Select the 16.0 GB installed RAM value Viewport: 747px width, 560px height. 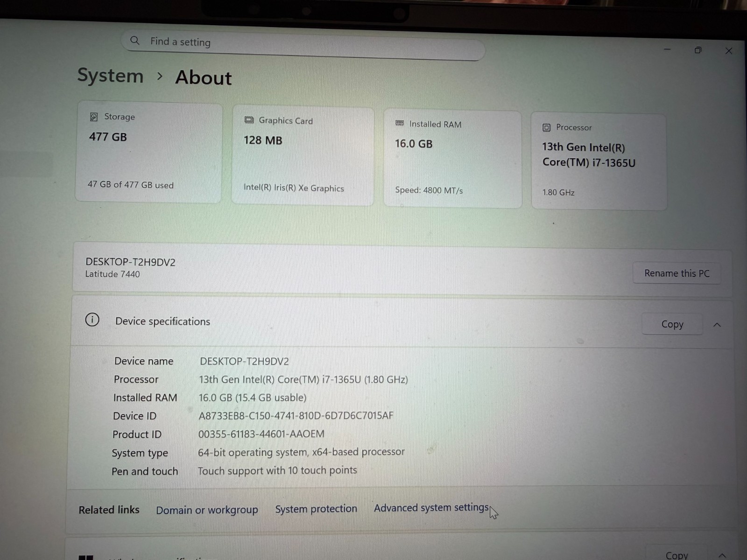pos(414,144)
